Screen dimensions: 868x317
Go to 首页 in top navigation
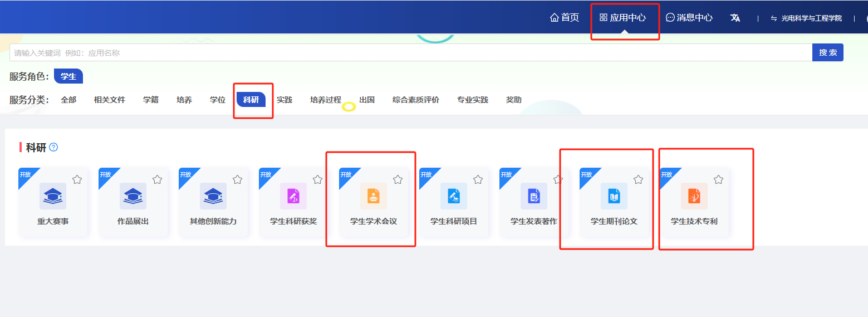coord(565,18)
